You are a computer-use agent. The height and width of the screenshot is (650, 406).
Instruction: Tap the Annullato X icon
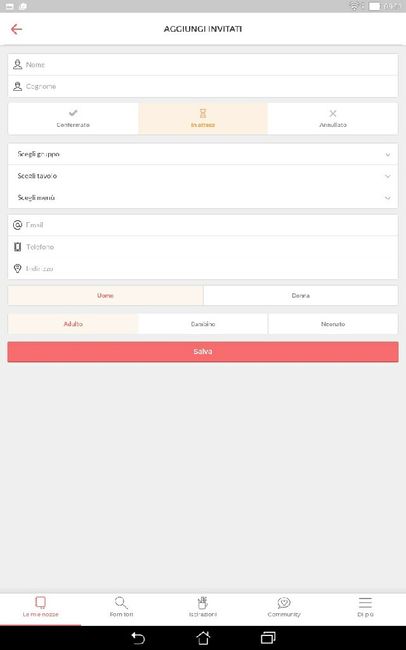tap(333, 113)
